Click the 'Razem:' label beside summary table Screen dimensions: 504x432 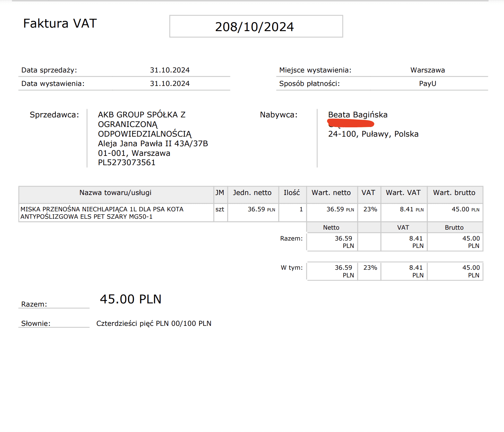(x=291, y=239)
